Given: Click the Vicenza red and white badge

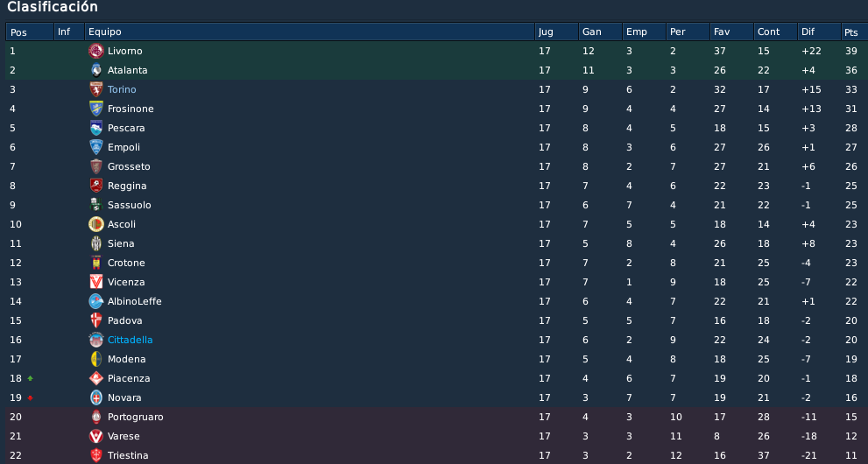Looking at the screenshot, I should point(96,282).
